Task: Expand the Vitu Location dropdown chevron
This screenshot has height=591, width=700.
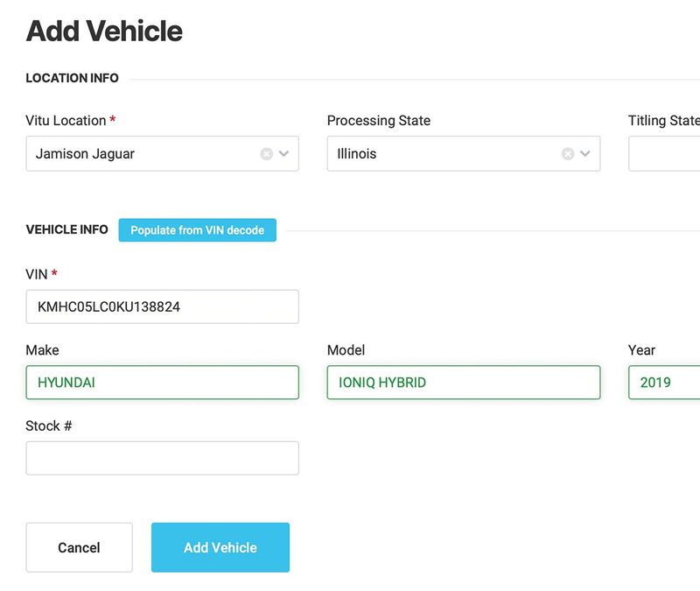Action: click(283, 154)
